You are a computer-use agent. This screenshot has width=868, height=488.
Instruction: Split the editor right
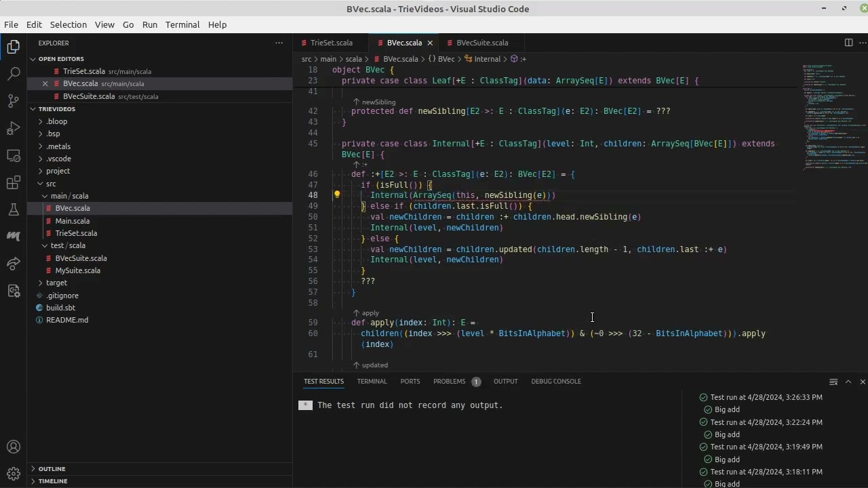(848, 43)
